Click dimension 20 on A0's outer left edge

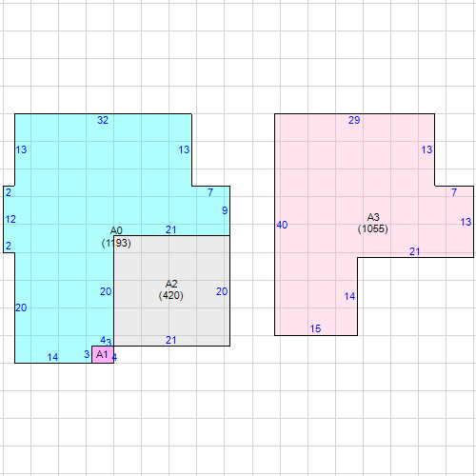coord(21,307)
